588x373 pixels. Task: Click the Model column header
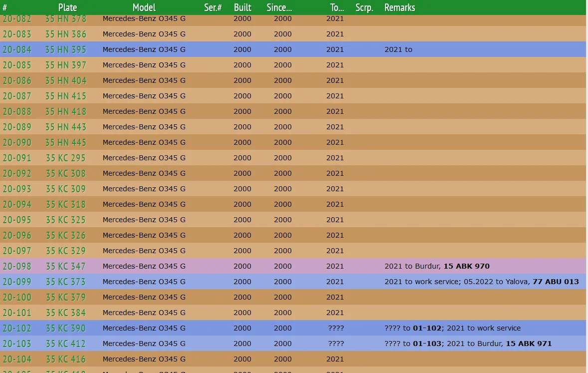[144, 7]
